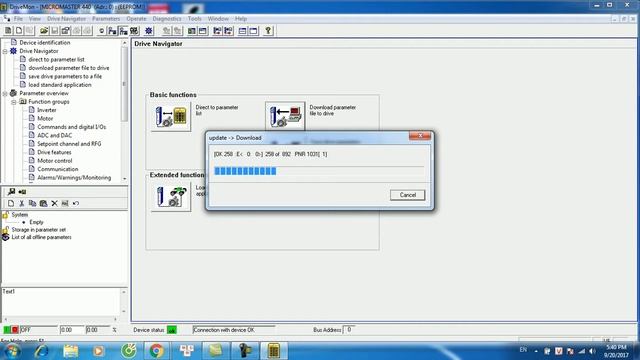Select 'List of all offline parameters' item
The height and width of the screenshot is (360, 640).
point(41,237)
